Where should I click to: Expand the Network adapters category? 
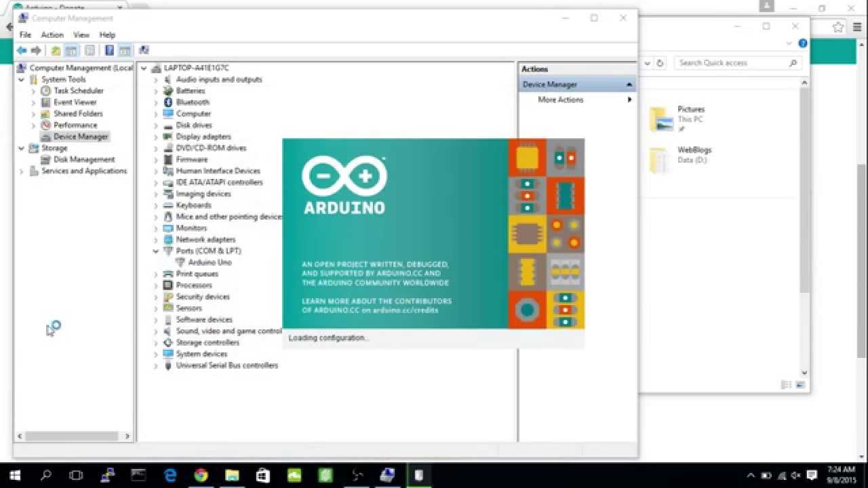(x=155, y=240)
